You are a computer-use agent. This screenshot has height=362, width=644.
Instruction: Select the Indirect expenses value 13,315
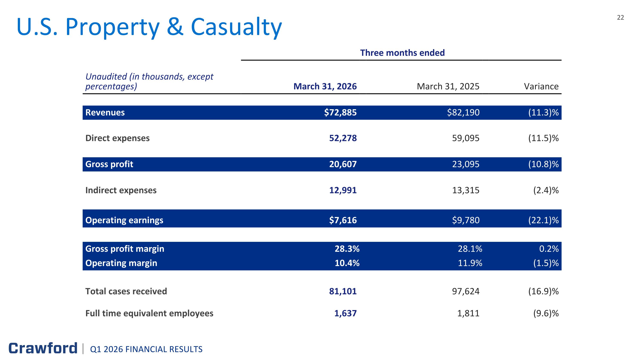(466, 190)
